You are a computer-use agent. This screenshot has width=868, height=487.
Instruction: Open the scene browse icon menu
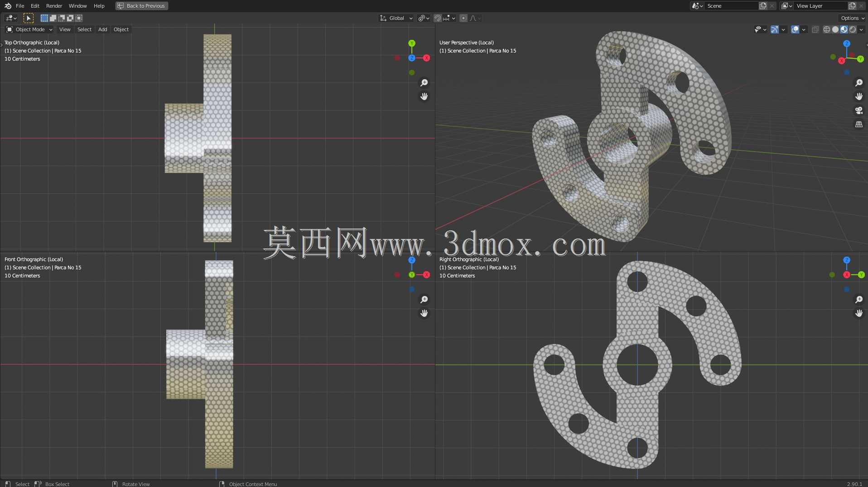pos(697,6)
